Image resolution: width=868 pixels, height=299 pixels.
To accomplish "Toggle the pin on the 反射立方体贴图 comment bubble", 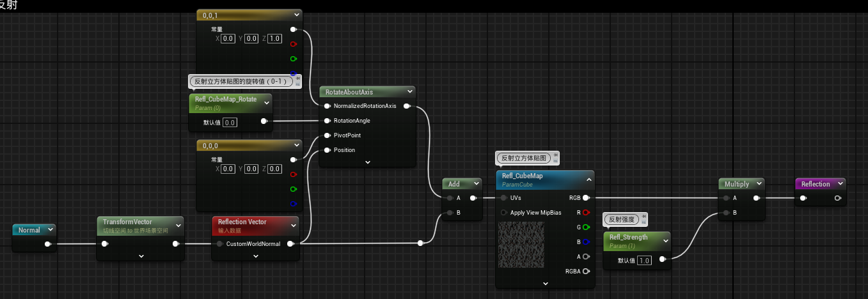I will coord(555,155).
